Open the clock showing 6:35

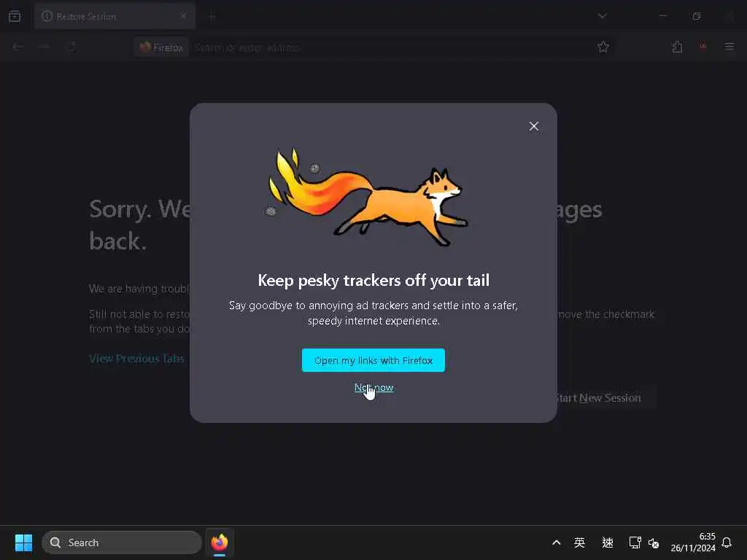tap(693, 542)
